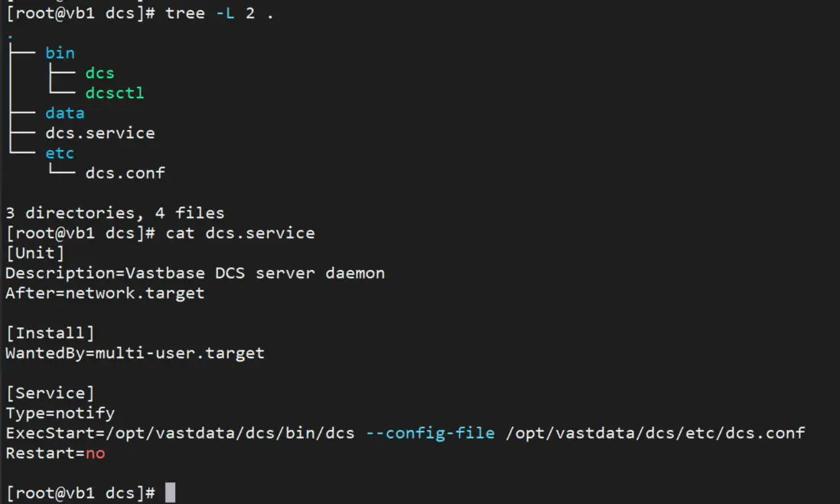
Task: Click the bin directory in tree output
Action: (x=60, y=53)
